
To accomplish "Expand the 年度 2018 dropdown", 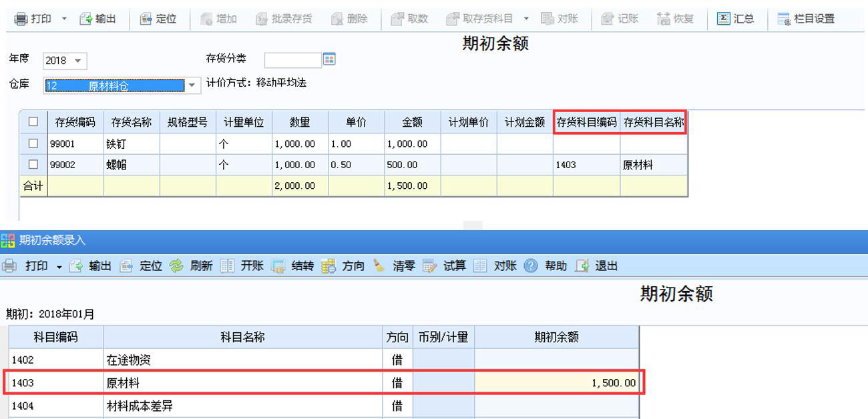I will tap(77, 61).
